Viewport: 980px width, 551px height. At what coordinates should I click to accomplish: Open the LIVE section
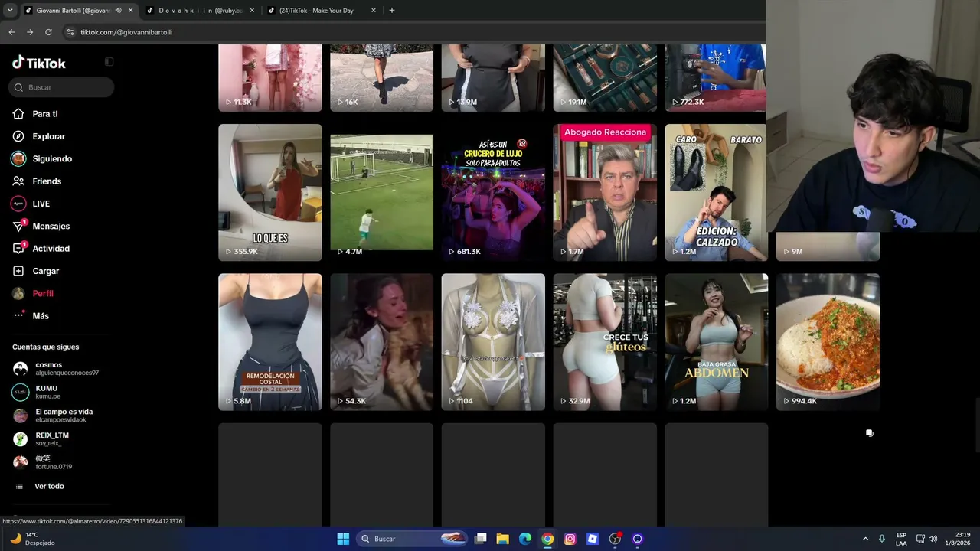click(x=41, y=204)
